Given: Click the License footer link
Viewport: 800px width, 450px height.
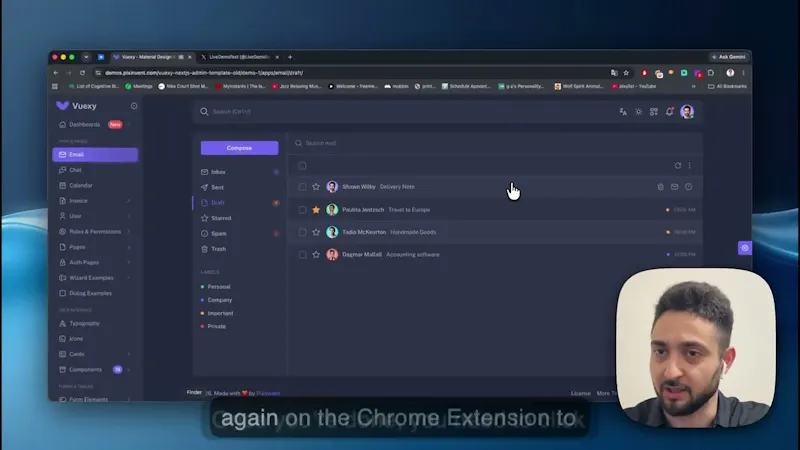Looking at the screenshot, I should [581, 393].
